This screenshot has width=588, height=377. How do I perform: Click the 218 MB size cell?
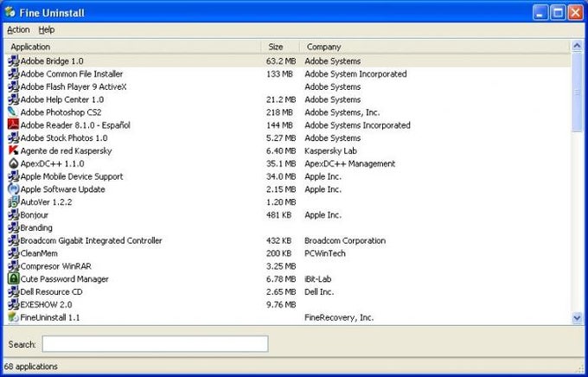click(279, 112)
